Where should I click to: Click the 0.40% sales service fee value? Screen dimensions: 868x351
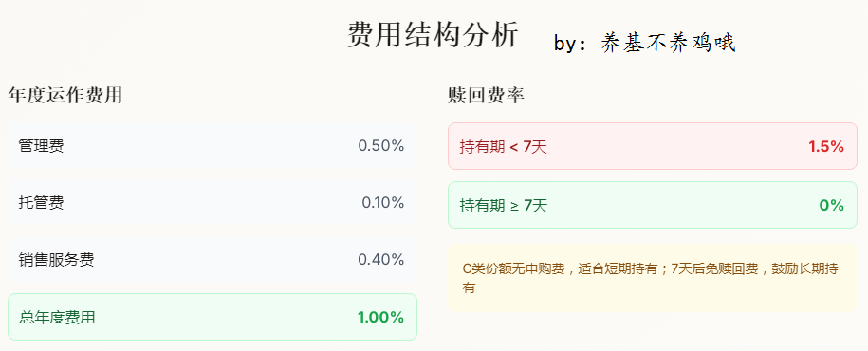tap(380, 260)
